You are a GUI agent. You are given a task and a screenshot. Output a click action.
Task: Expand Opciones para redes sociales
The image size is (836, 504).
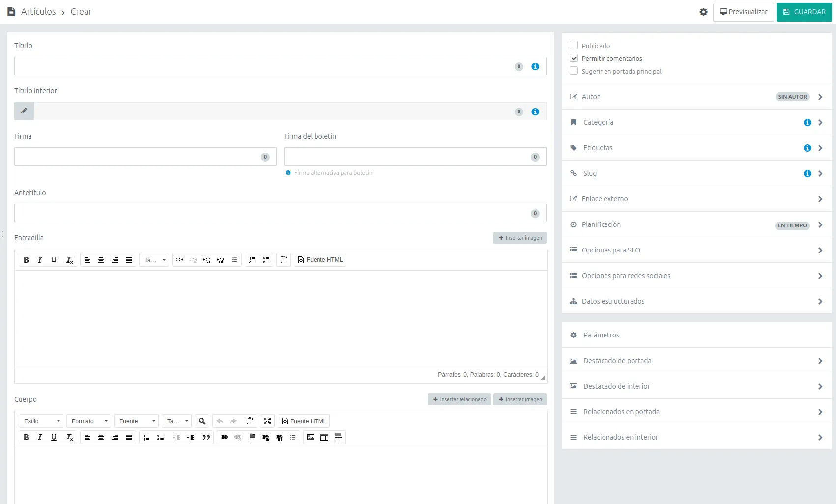pos(696,276)
